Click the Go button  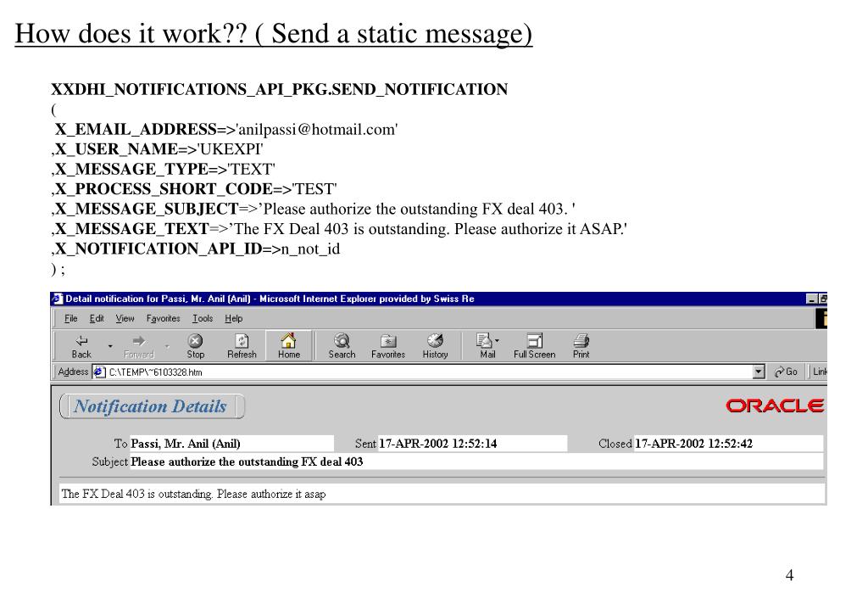[786, 372]
